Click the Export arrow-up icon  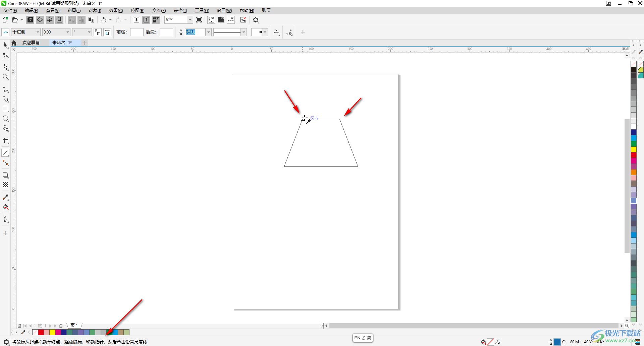tap(146, 20)
